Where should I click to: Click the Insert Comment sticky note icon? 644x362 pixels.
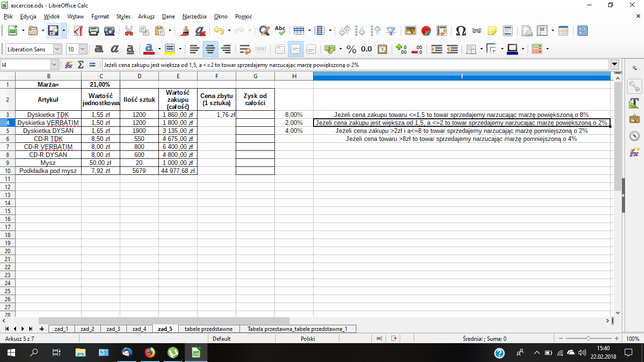tap(492, 31)
